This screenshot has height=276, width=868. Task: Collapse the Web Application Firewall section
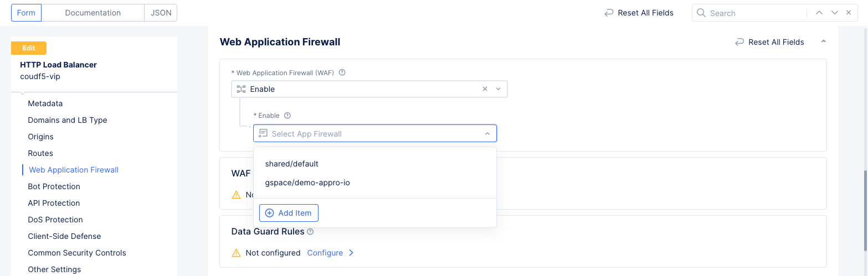point(823,41)
